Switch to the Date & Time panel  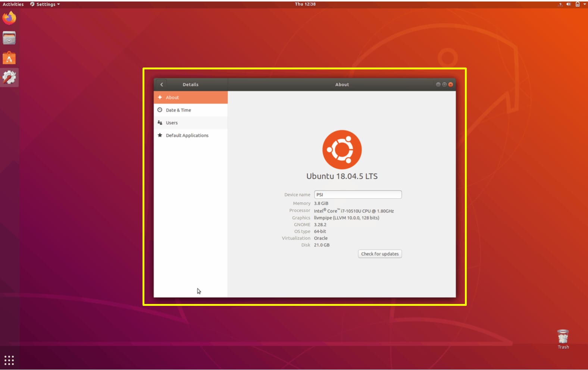191,110
